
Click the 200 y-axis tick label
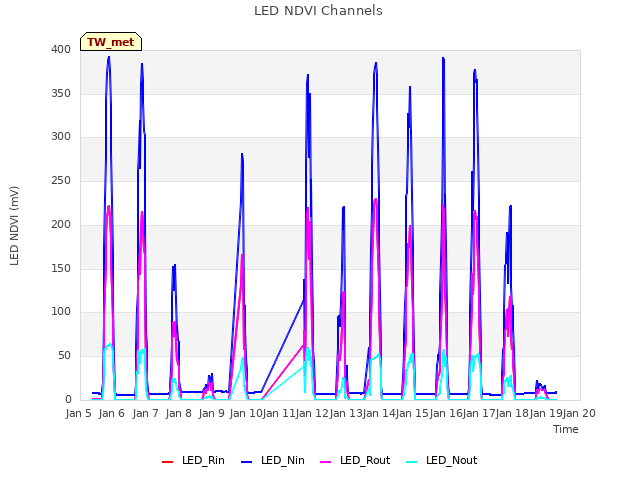click(x=61, y=224)
